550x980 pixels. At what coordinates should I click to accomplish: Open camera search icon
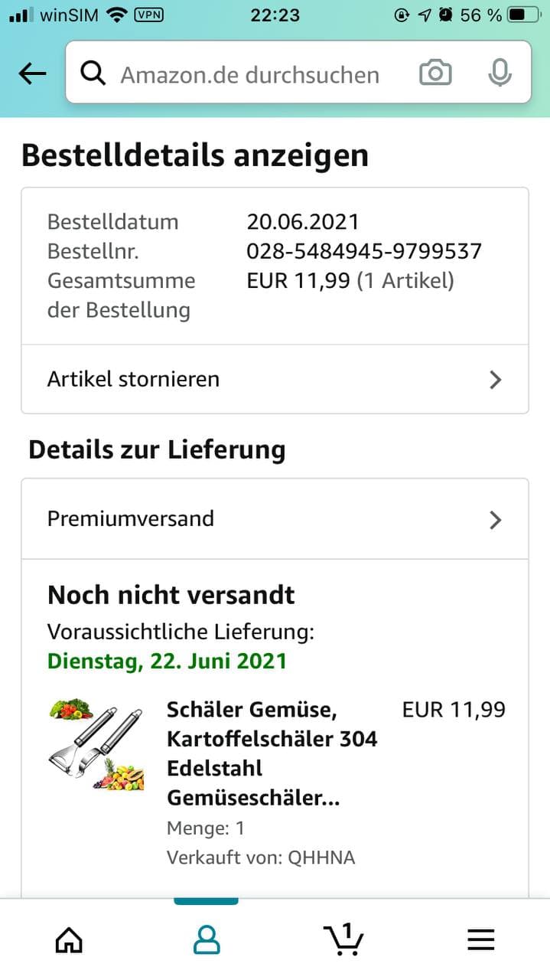pyautogui.click(x=435, y=73)
